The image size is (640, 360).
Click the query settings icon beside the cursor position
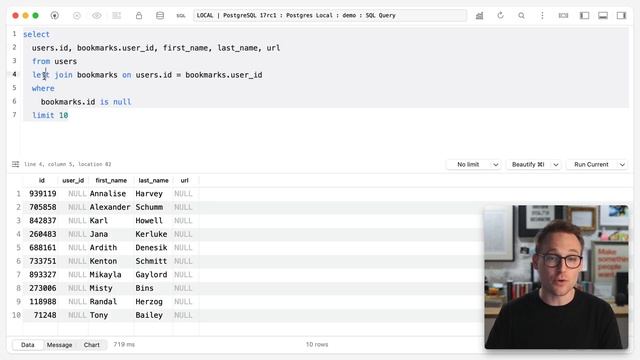tap(16, 164)
